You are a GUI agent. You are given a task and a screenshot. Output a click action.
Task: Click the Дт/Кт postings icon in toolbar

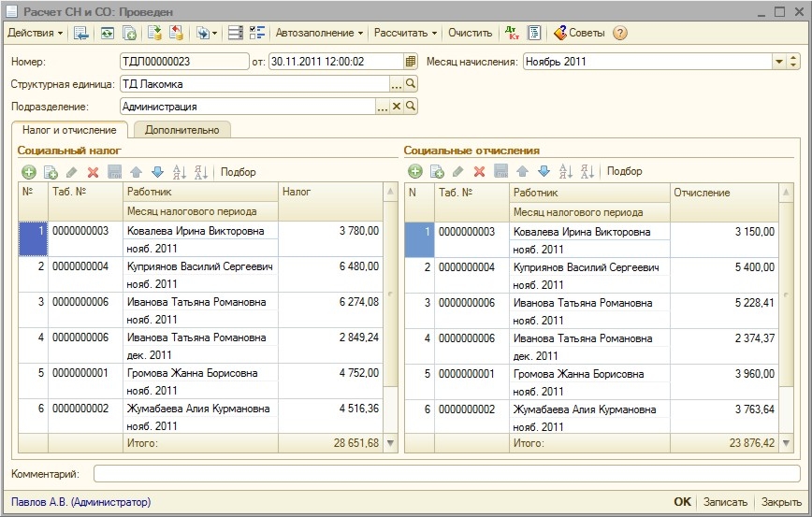(512, 33)
